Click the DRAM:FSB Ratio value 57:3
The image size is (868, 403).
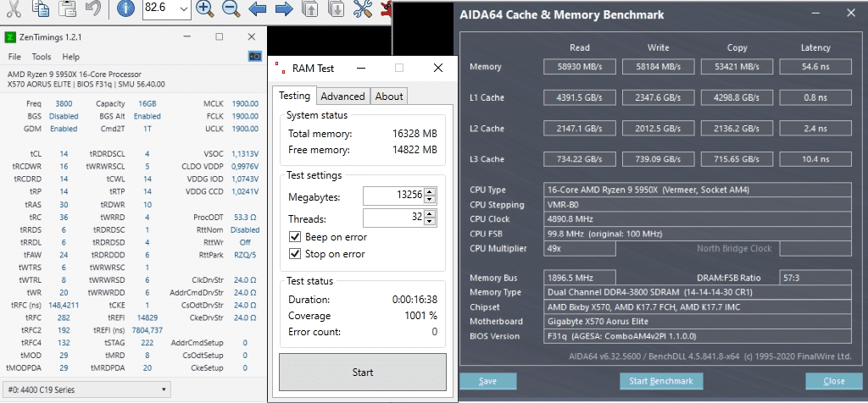(815, 278)
